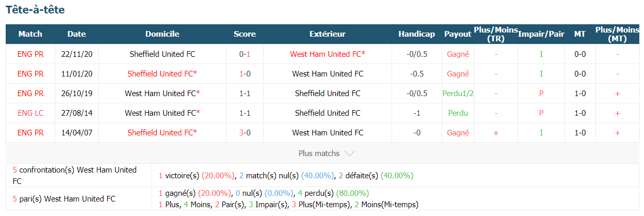
Task: Open the ENG PR 14/04/07 league link
Action: tap(31, 132)
